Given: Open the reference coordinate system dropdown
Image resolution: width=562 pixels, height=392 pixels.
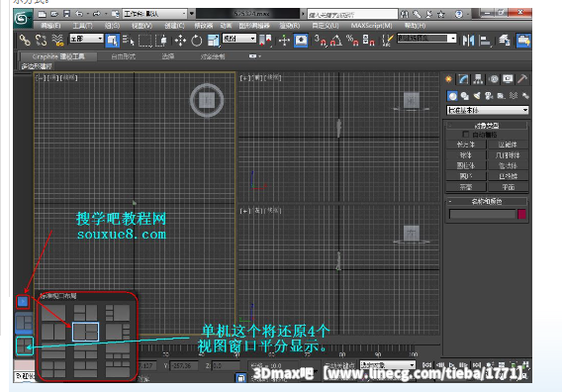Looking at the screenshot, I should (239, 39).
